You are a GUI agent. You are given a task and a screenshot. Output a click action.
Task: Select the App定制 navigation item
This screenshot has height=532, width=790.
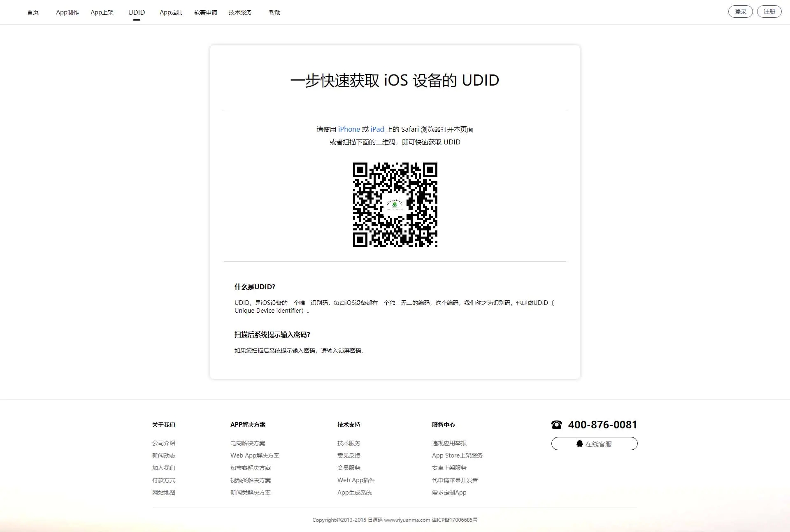point(171,12)
